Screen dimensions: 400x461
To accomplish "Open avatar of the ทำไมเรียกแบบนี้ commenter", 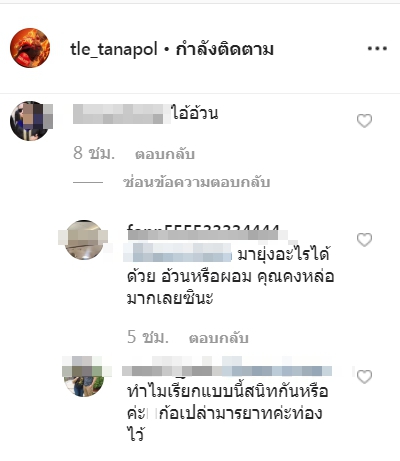I will 84,376.
